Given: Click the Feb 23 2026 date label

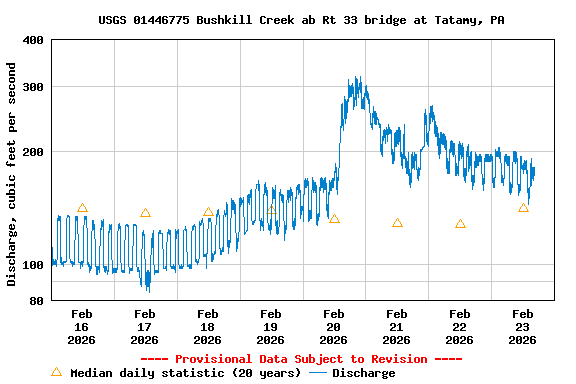Looking at the screenshot, I should pos(522,327).
